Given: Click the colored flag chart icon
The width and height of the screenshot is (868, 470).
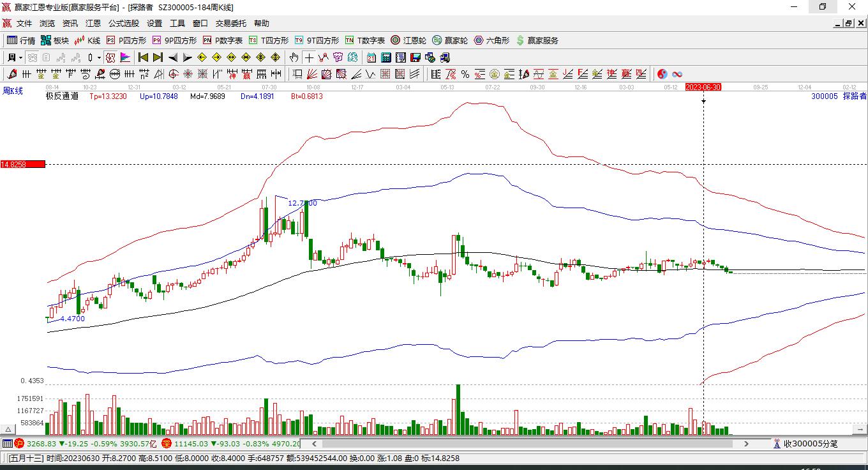Looking at the screenshot, I should [x=126, y=57].
